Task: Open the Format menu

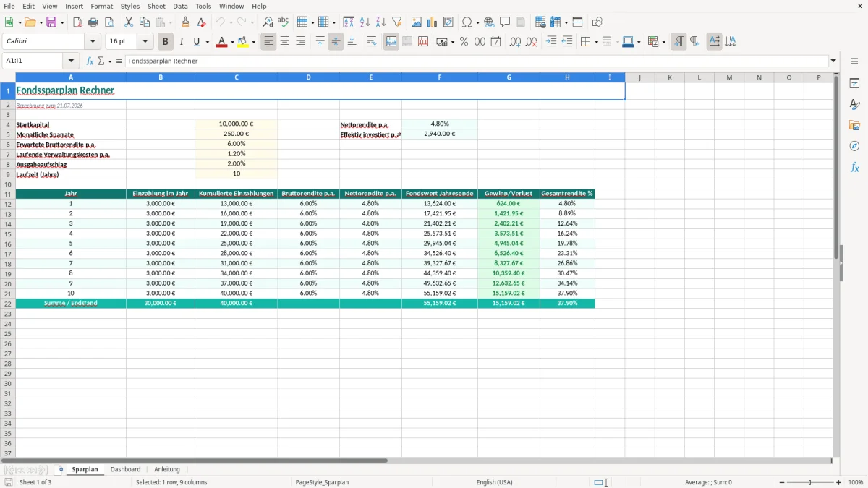Action: (x=102, y=6)
